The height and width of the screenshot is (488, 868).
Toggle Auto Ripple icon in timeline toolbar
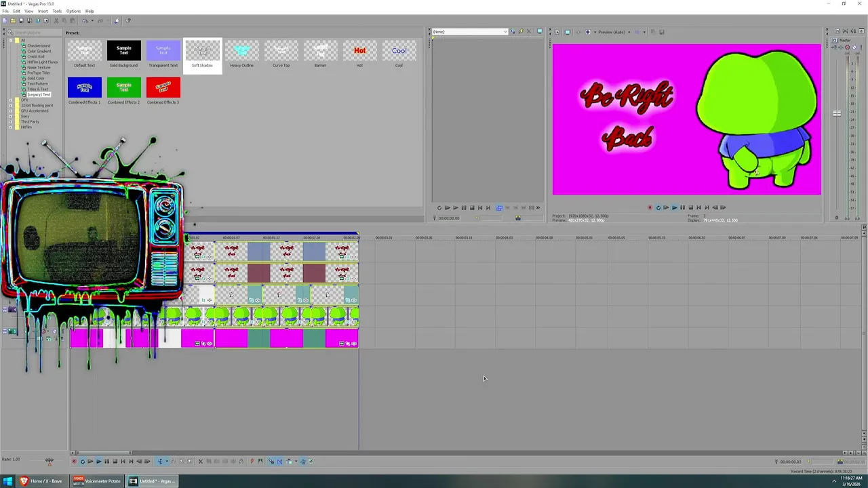[289, 462]
